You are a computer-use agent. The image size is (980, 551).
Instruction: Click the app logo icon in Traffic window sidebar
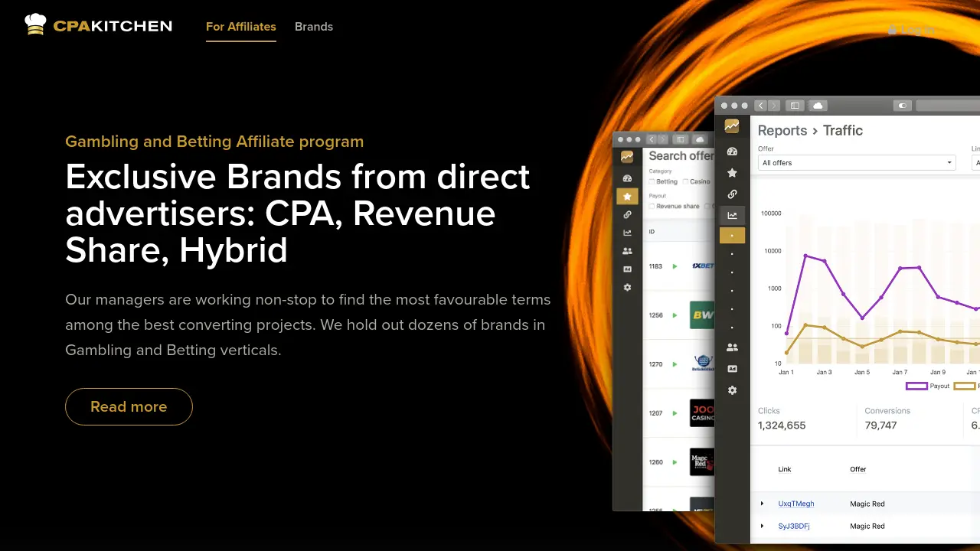(x=732, y=126)
